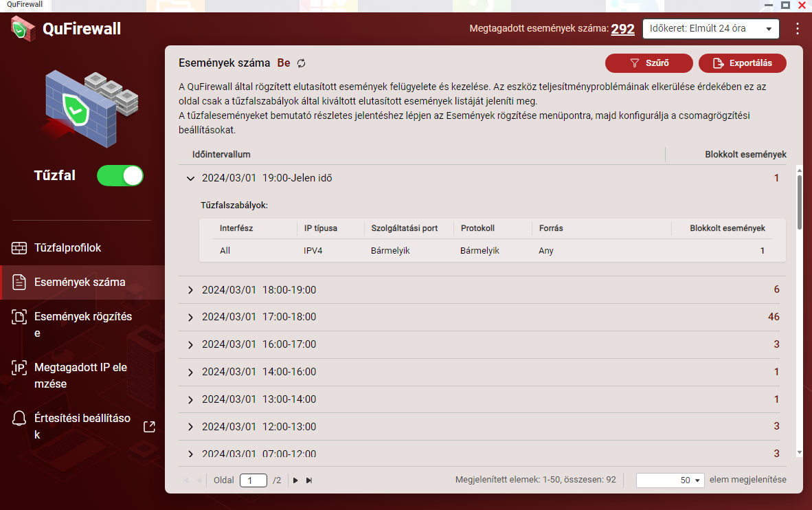The height and width of the screenshot is (510, 812).
Task: Click the Any source cell
Action: pos(546,251)
